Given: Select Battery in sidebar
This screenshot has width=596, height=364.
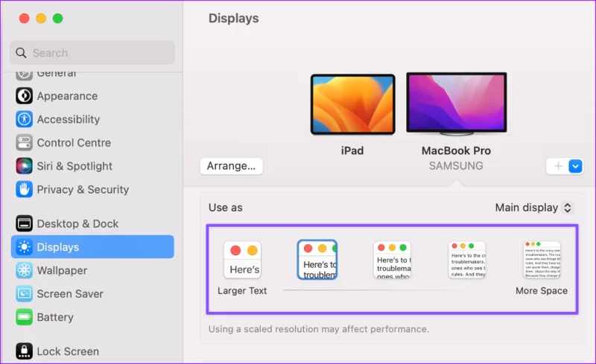Looking at the screenshot, I should click(x=92, y=317).
